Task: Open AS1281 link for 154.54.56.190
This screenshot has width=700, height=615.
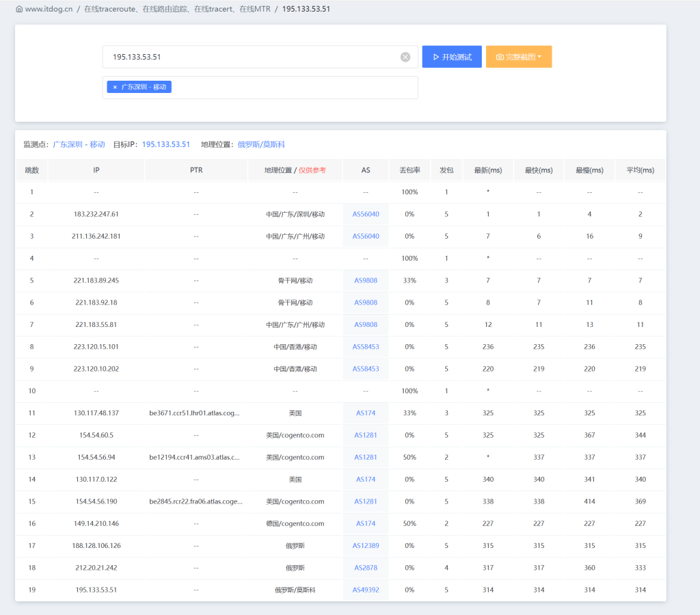Action: [366, 501]
